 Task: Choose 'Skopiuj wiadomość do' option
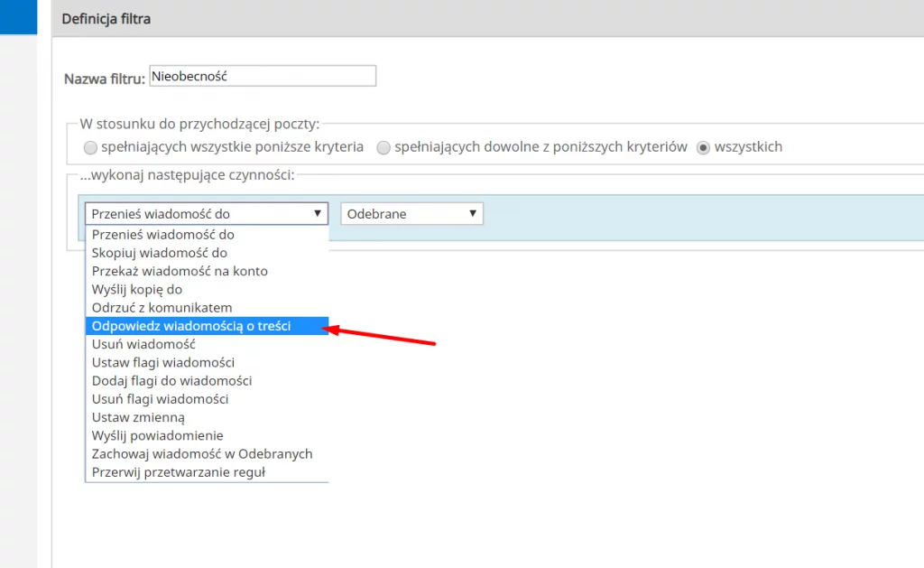[207, 253]
